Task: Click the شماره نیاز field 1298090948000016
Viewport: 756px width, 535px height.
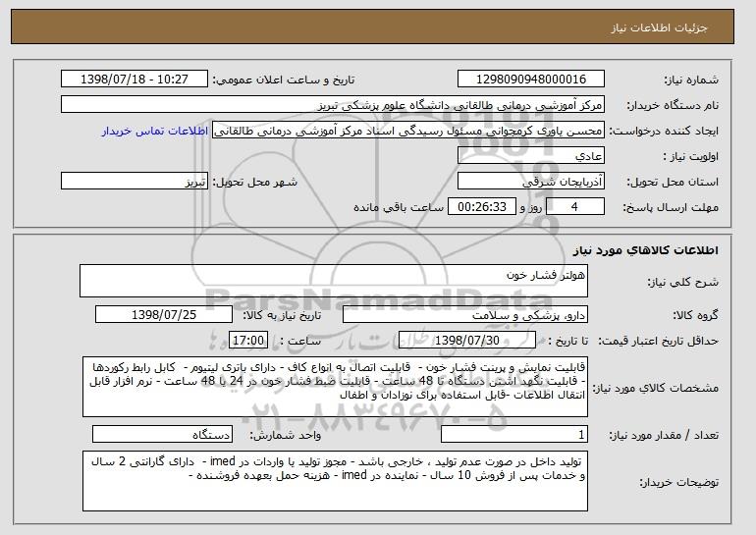Action: coord(531,80)
